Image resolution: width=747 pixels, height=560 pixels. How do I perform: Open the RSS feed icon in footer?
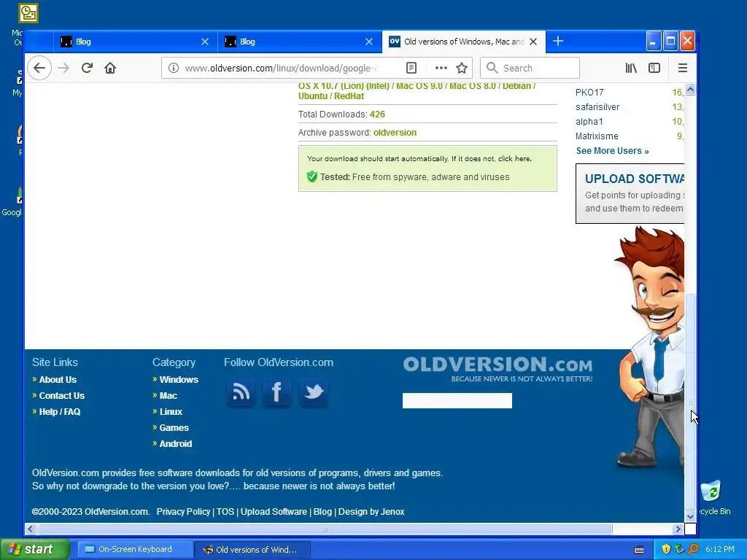point(241,392)
